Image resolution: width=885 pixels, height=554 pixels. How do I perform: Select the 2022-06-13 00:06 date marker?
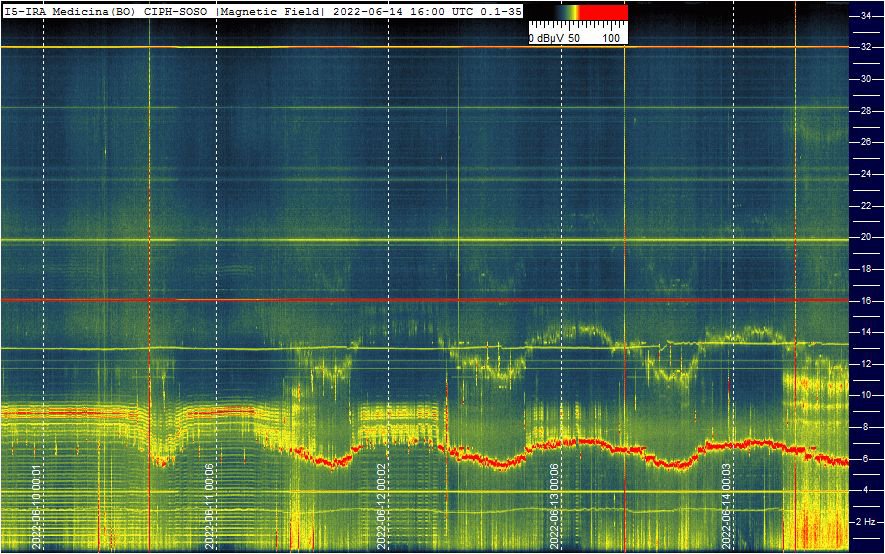[x=555, y=506]
